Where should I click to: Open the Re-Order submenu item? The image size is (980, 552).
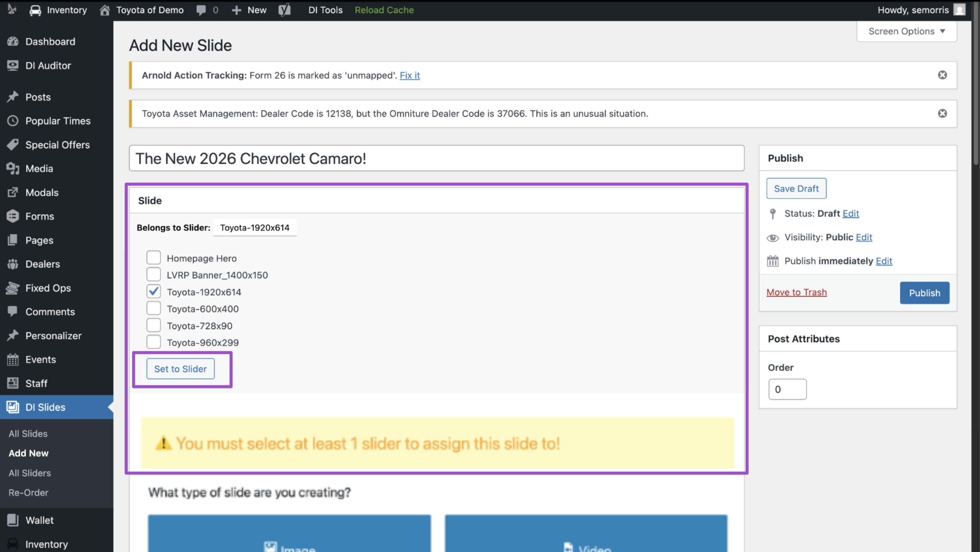point(28,492)
